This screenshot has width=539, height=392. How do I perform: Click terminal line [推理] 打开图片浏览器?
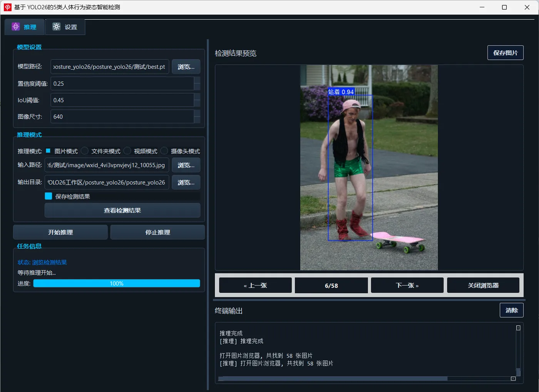pos(276,363)
